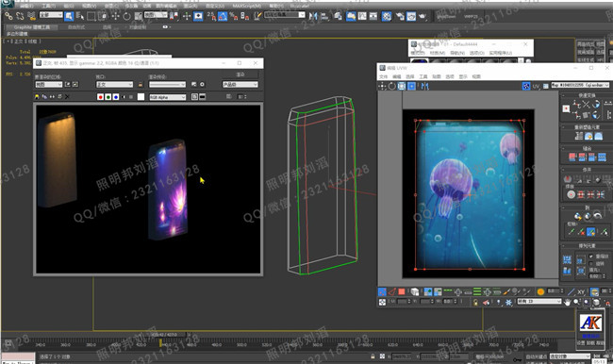The image size is (613, 364).
Task: Open the Material Editor toolbar icon
Action: click(387, 16)
